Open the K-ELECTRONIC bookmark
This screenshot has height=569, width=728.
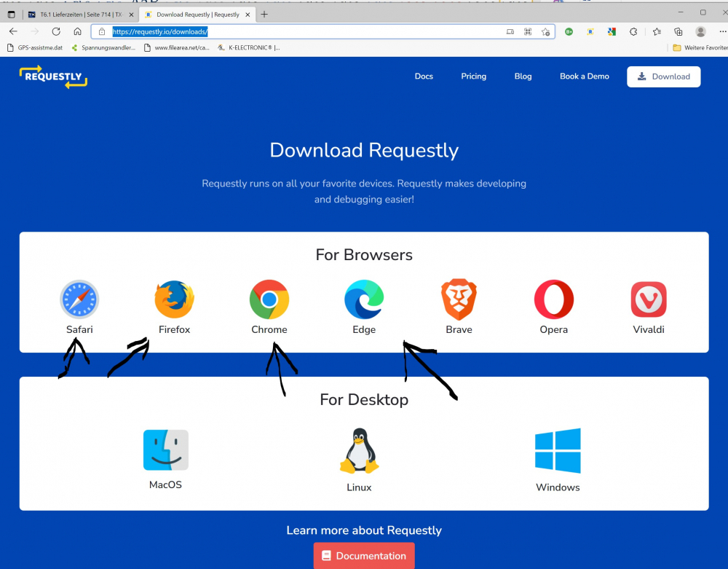[249, 47]
